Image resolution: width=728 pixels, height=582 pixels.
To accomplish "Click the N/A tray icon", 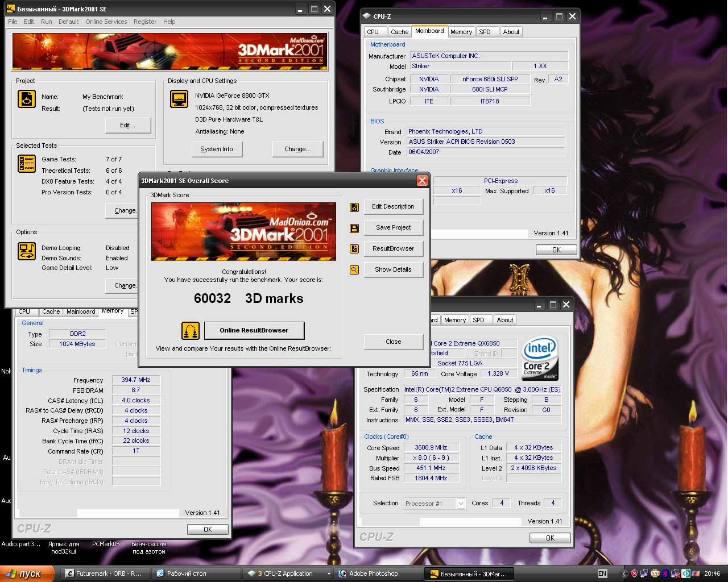I will pos(655,573).
